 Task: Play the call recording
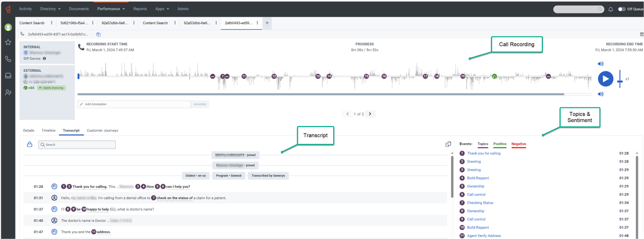tap(605, 79)
